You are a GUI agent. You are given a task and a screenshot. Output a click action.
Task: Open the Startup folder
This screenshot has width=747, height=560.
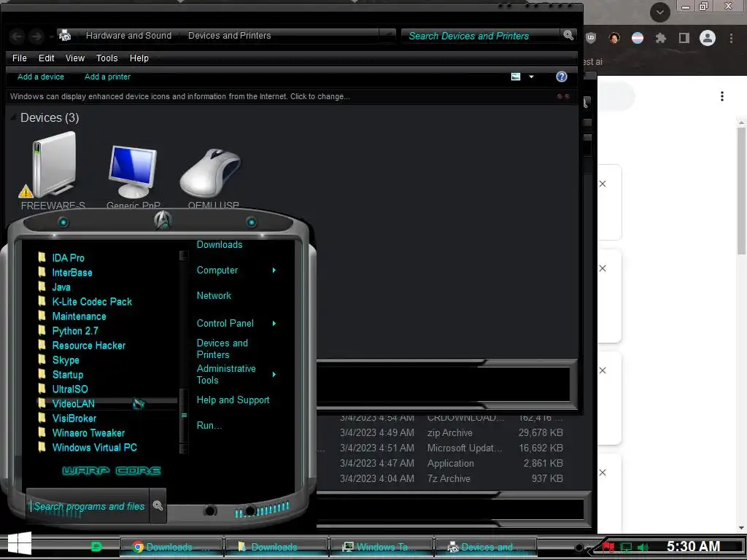point(68,375)
